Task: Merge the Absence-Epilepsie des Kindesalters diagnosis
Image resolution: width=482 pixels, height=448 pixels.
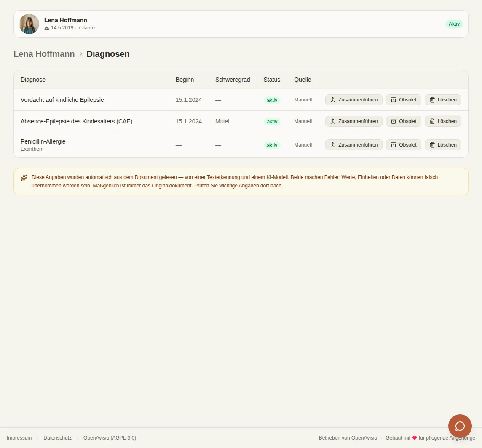Action: click(x=353, y=121)
